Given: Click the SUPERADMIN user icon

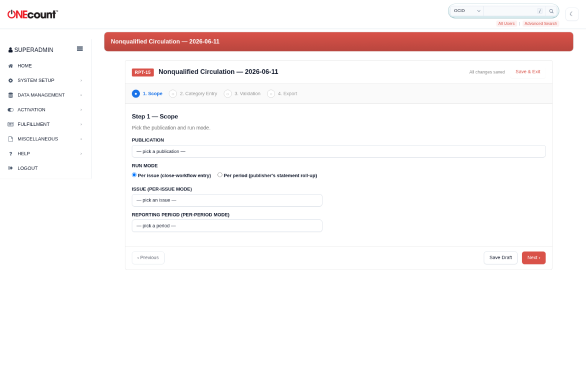Looking at the screenshot, I should (10, 50).
